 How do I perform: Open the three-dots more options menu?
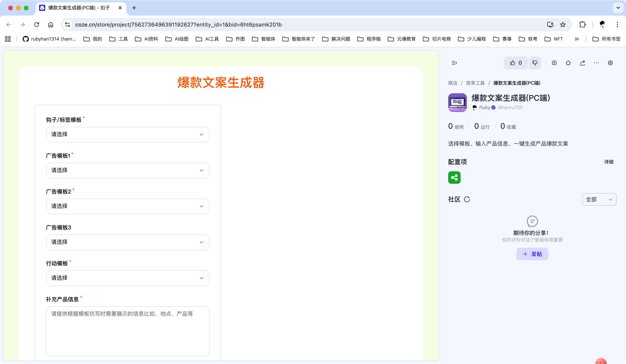point(596,63)
